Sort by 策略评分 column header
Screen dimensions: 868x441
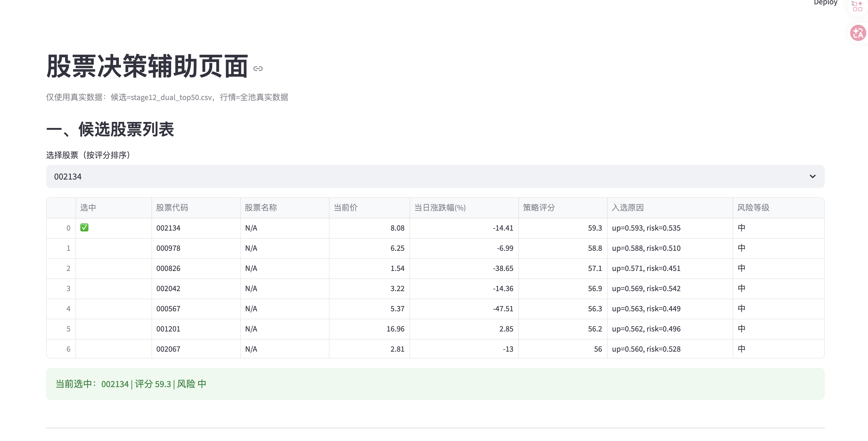(539, 208)
